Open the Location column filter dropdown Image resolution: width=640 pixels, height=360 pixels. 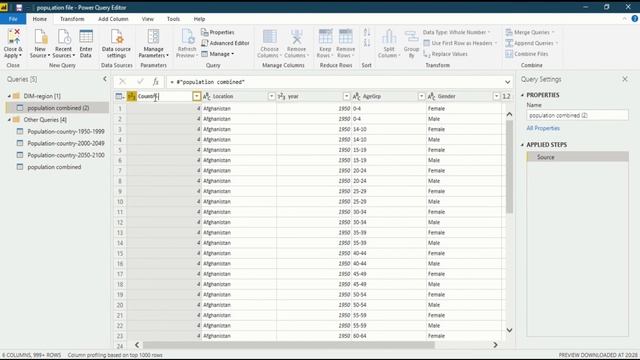pyautogui.click(x=271, y=96)
